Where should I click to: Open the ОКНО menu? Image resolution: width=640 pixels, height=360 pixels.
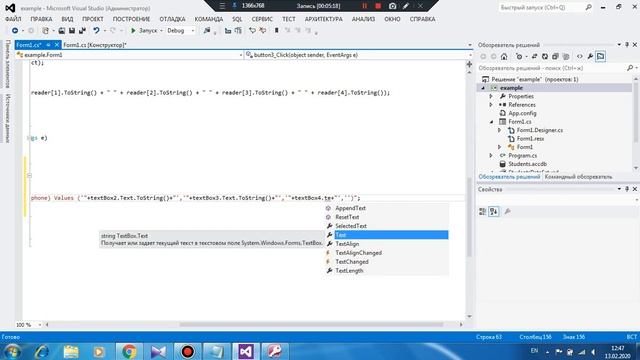pos(392,19)
